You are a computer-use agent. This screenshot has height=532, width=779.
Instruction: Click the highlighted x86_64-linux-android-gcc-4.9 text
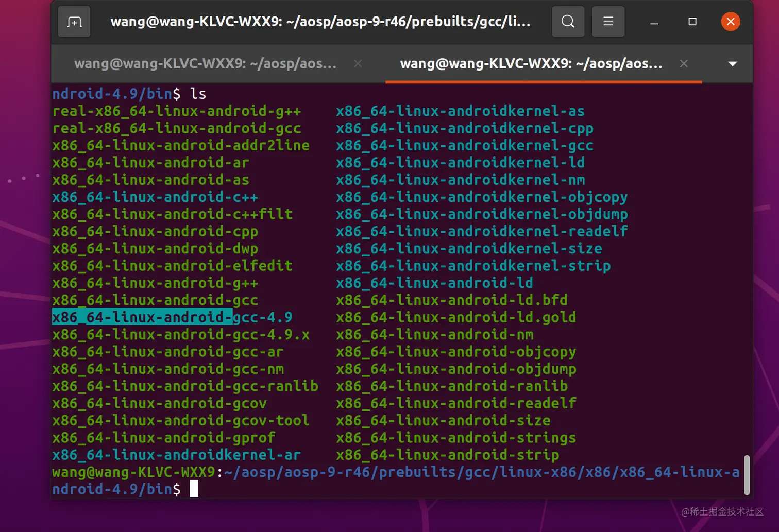[172, 317]
